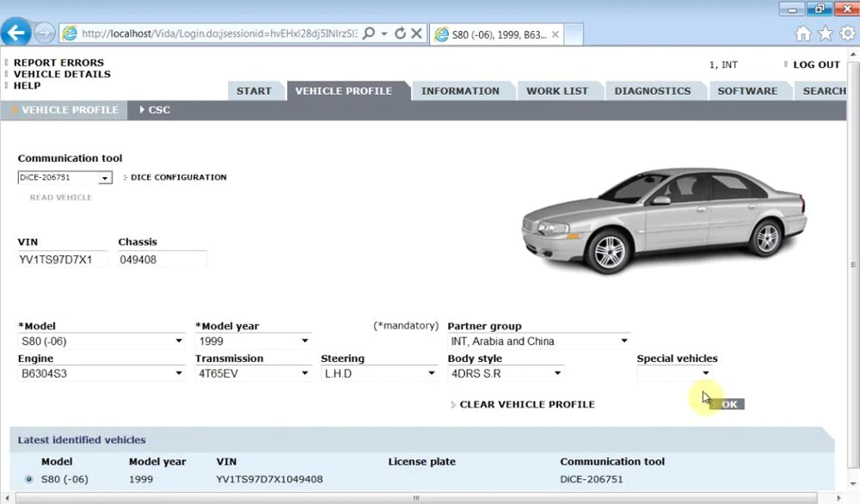Click the "1, INT" user label

coord(723,65)
